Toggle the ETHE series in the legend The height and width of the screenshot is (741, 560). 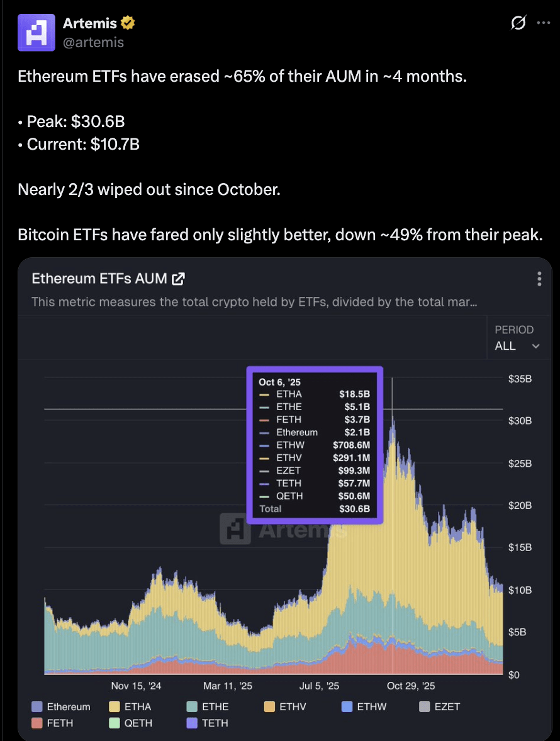point(208,706)
